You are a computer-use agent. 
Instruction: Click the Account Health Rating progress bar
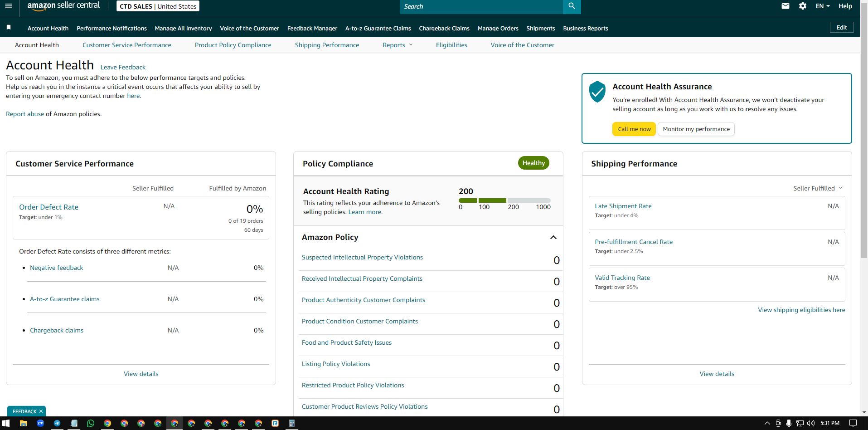pyautogui.click(x=504, y=200)
